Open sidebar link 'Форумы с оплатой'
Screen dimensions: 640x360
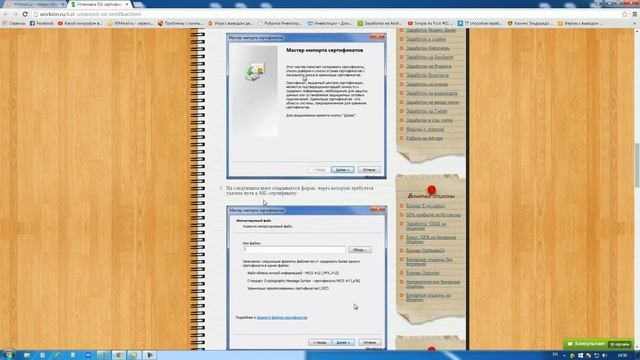click(x=425, y=129)
